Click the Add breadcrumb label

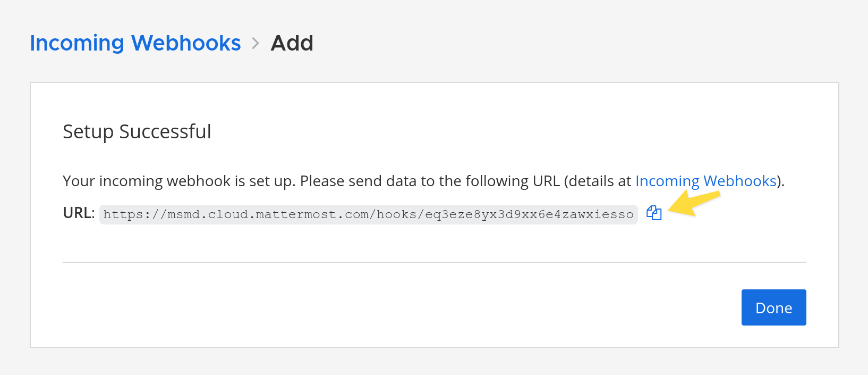point(292,43)
